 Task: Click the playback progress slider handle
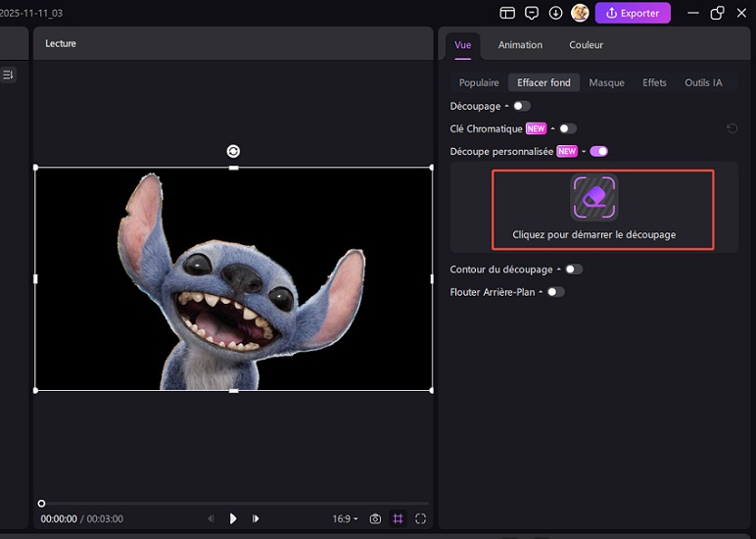click(41, 504)
